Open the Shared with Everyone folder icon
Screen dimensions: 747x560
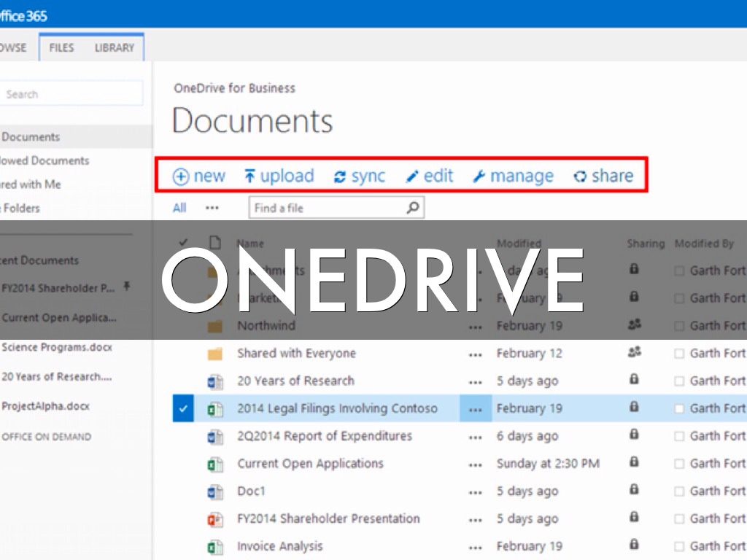click(x=214, y=354)
